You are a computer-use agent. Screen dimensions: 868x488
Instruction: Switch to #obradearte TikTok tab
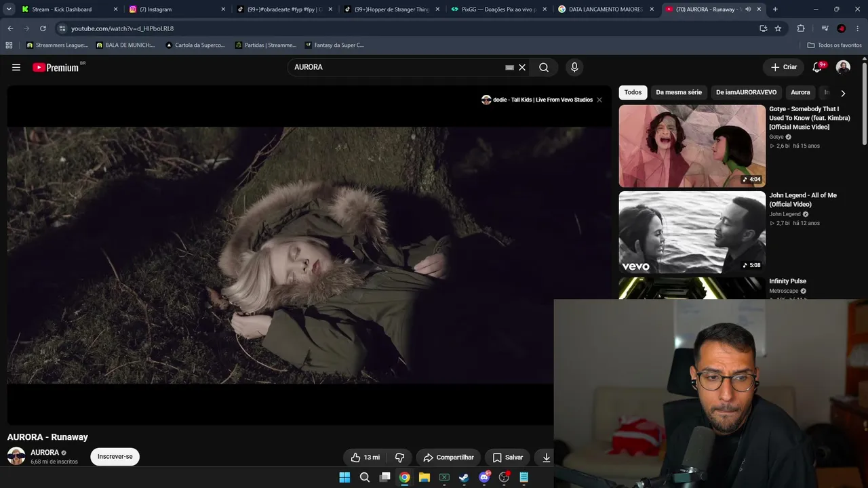(x=284, y=9)
